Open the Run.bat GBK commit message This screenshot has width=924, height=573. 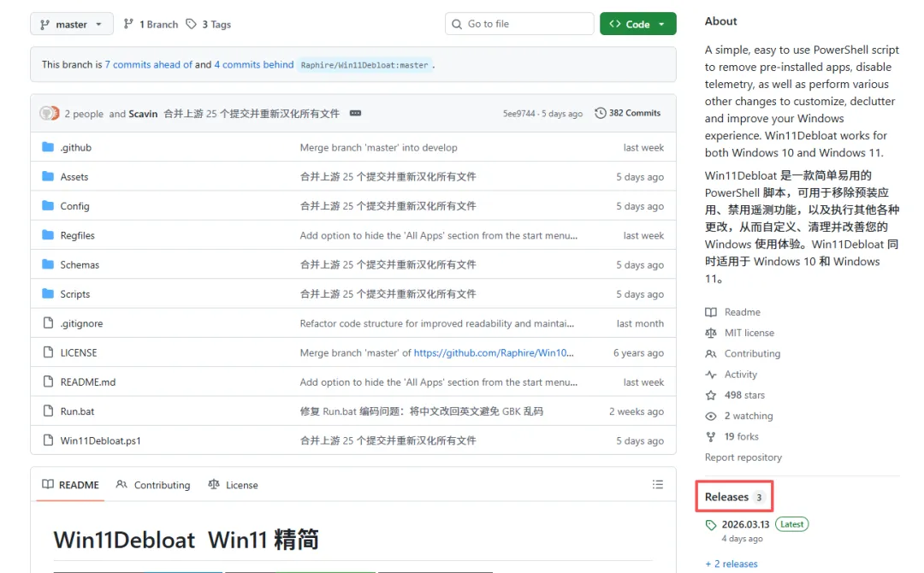421,411
